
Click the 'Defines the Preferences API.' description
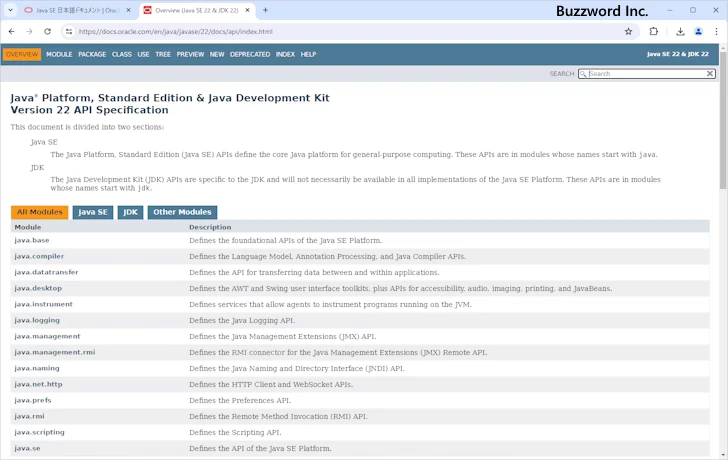point(240,400)
